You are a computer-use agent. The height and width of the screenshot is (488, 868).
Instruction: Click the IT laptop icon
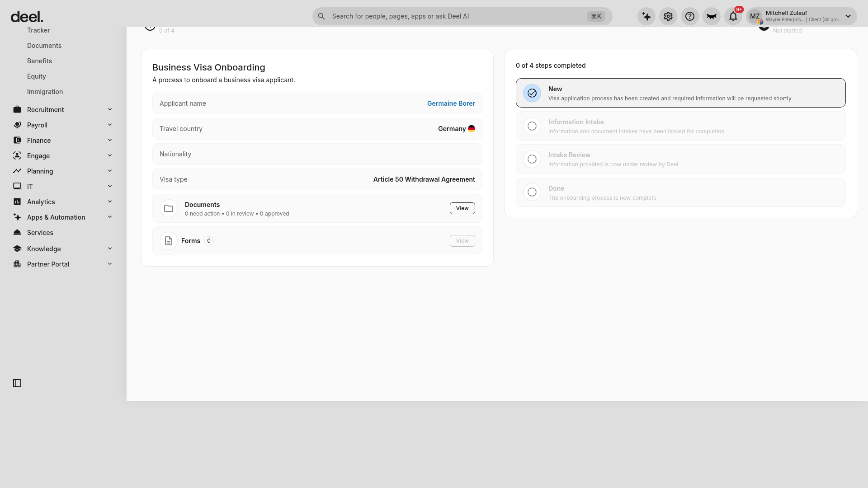(17, 186)
